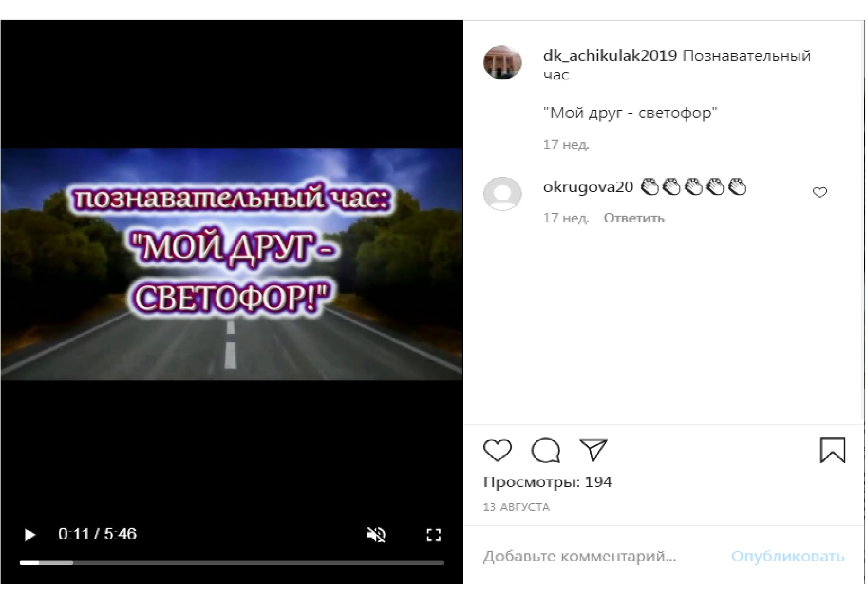
Task: Open dk_achikulak2019 profile picture
Action: tap(502, 62)
